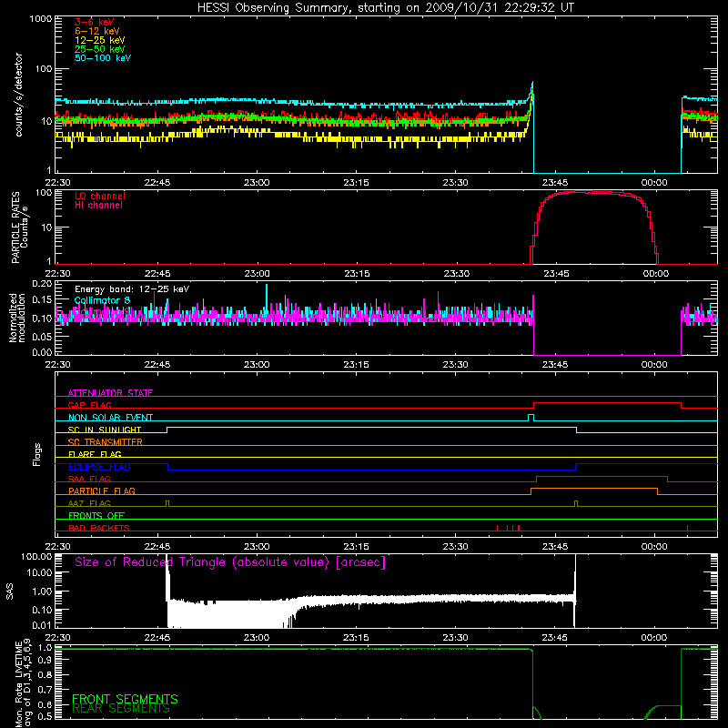Click the olive flag label below PARTICLE FLAG
Screen dimensions: 728x728
click(89, 503)
